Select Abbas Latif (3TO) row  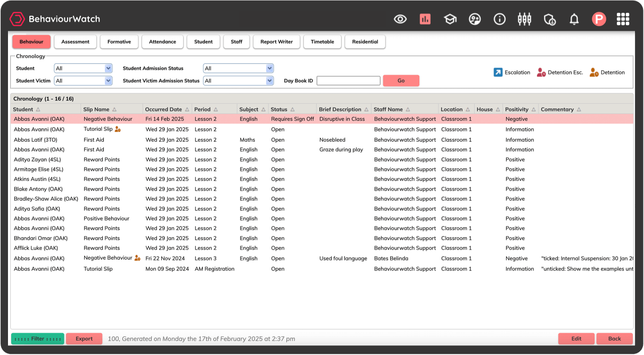click(x=322, y=140)
